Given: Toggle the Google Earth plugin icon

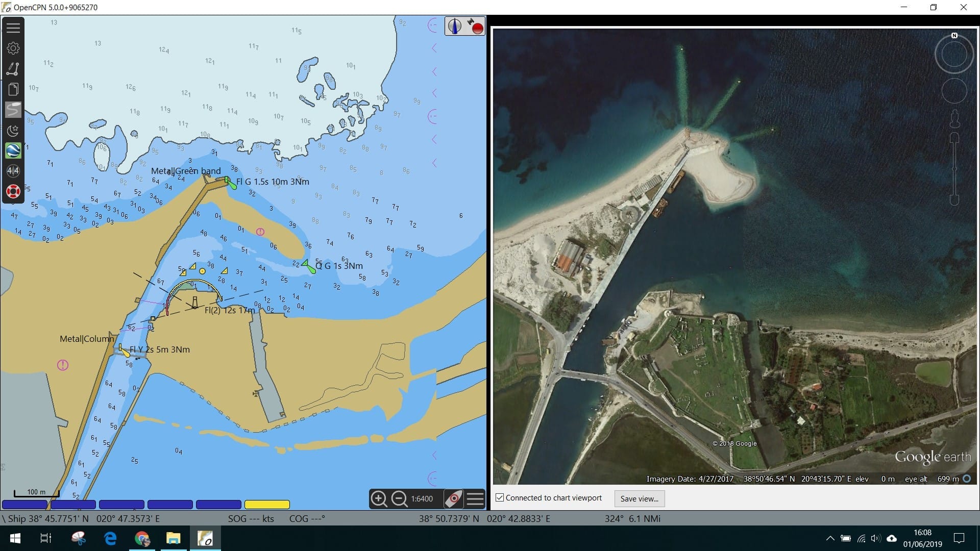Looking at the screenshot, I should tap(13, 151).
